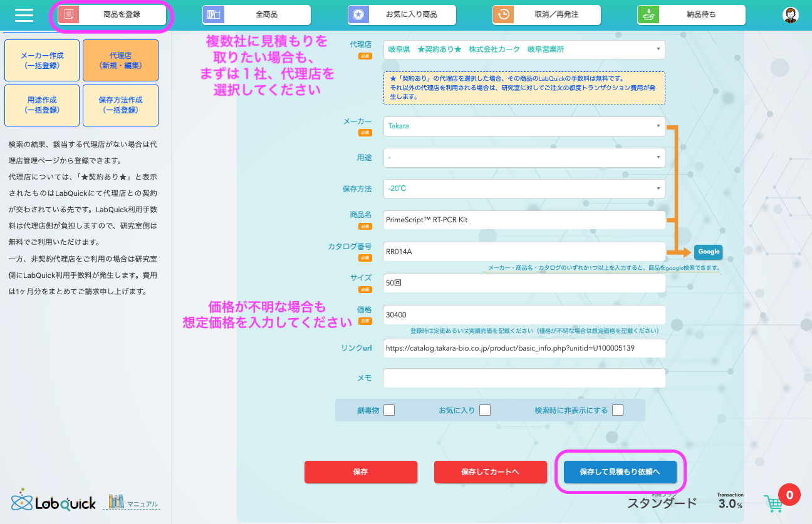Go to the 納品待ち tab
Viewport: 812px width, 524px height.
(x=691, y=14)
